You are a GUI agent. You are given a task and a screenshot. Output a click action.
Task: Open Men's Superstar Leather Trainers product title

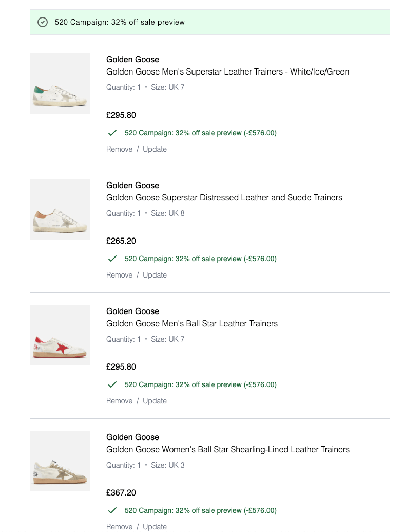click(227, 72)
